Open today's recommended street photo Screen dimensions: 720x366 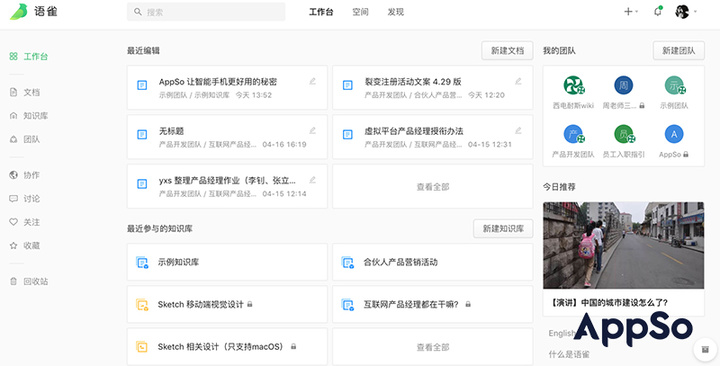(623, 245)
